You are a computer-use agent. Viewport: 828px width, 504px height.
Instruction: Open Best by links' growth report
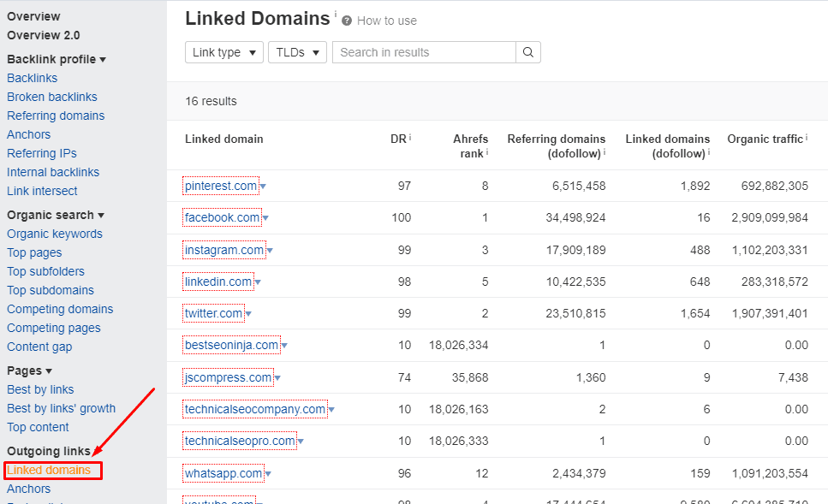(62, 408)
